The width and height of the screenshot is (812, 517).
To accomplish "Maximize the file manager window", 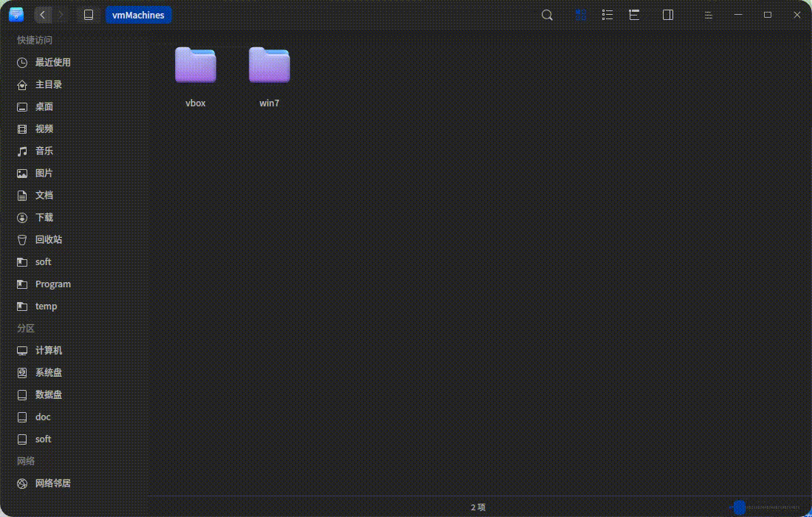I will click(768, 15).
